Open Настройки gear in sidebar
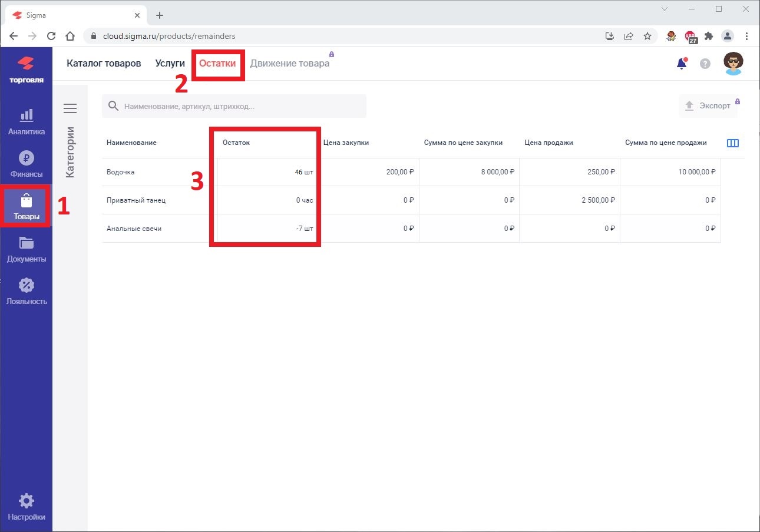 tap(26, 502)
